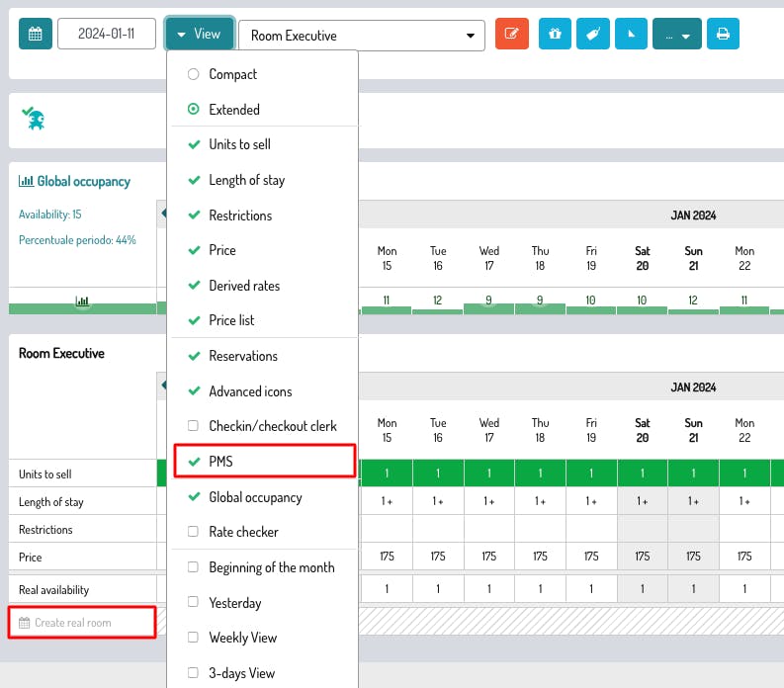784x688 pixels.
Task: Open the Room Executive room selector
Action: point(362,36)
